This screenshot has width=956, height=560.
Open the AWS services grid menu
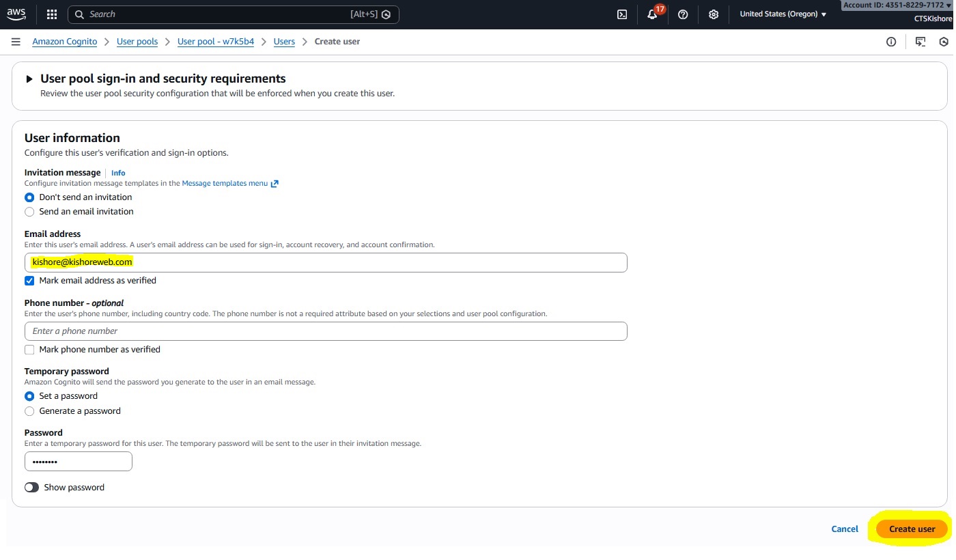pos(52,14)
